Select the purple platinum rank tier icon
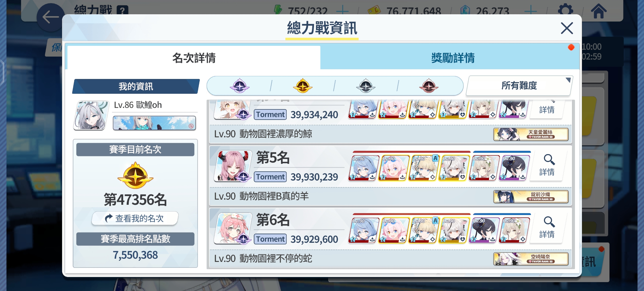The width and height of the screenshot is (644, 291). click(239, 86)
